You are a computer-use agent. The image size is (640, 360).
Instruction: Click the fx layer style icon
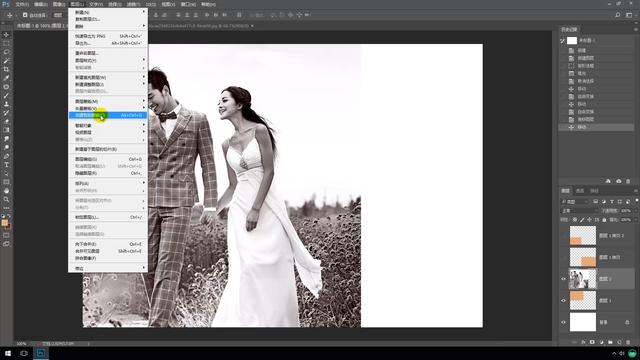583,342
